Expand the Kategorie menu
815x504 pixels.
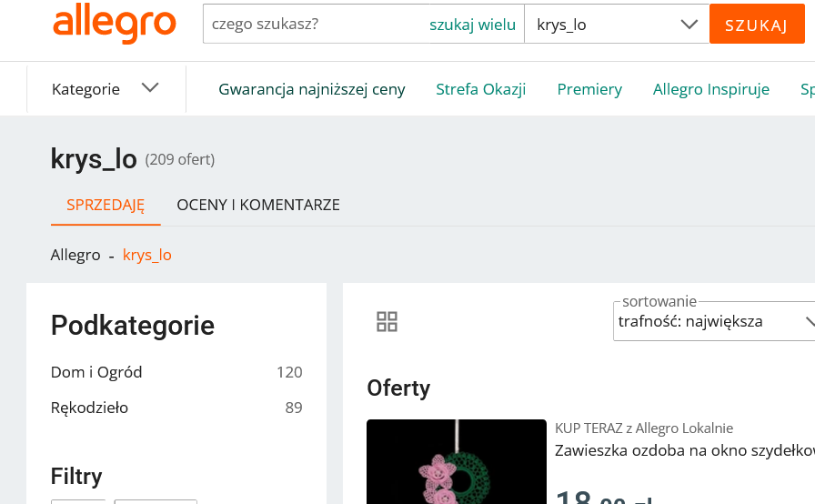point(86,89)
